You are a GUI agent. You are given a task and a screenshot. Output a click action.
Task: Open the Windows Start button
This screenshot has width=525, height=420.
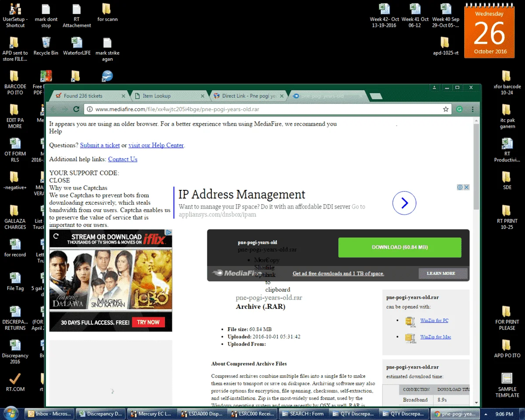click(x=10, y=413)
